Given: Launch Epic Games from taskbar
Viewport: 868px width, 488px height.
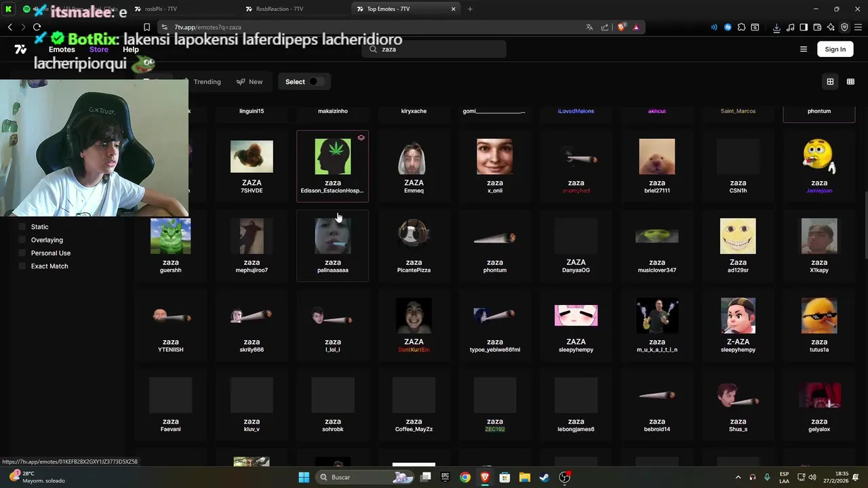Looking at the screenshot, I should click(446, 477).
